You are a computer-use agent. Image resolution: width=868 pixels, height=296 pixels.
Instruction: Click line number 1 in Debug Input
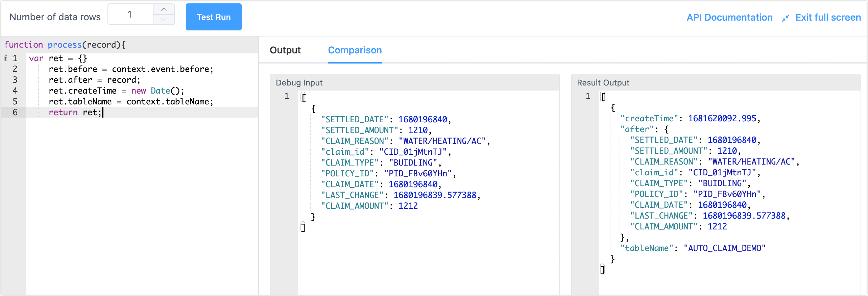coord(287,96)
